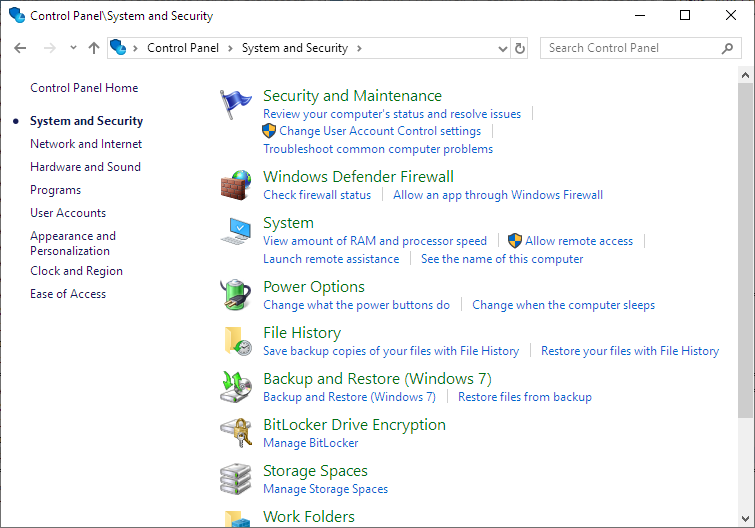Image resolution: width=755 pixels, height=528 pixels.
Task: Open the recent locations dropdown arrow
Action: point(73,48)
